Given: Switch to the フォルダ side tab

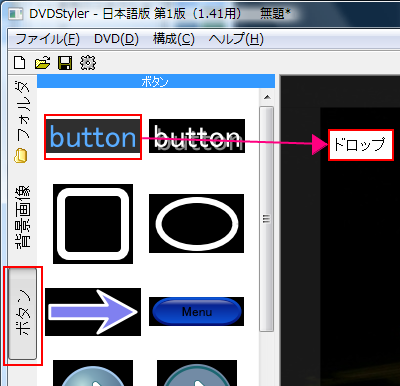Looking at the screenshot, I should [x=22, y=123].
